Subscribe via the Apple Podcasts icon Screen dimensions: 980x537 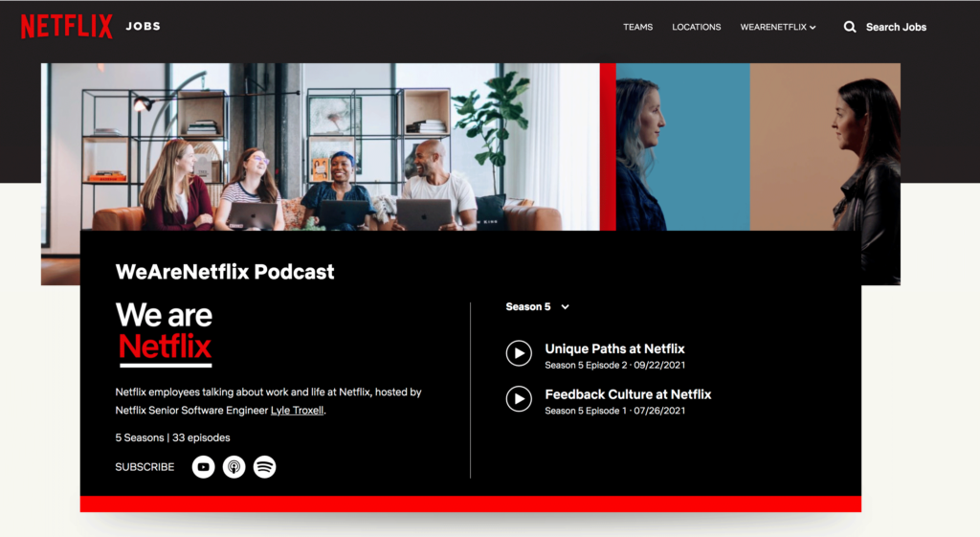point(234,467)
